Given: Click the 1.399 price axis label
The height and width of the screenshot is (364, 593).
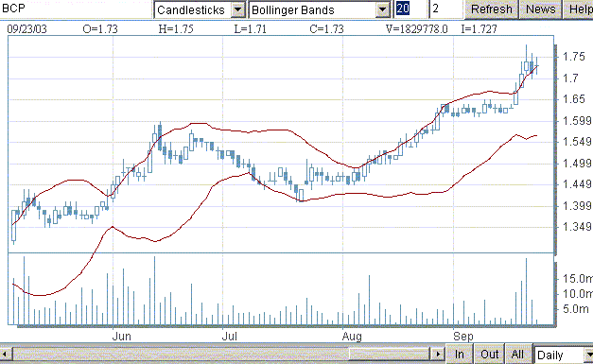Looking at the screenshot, I should 577,205.
